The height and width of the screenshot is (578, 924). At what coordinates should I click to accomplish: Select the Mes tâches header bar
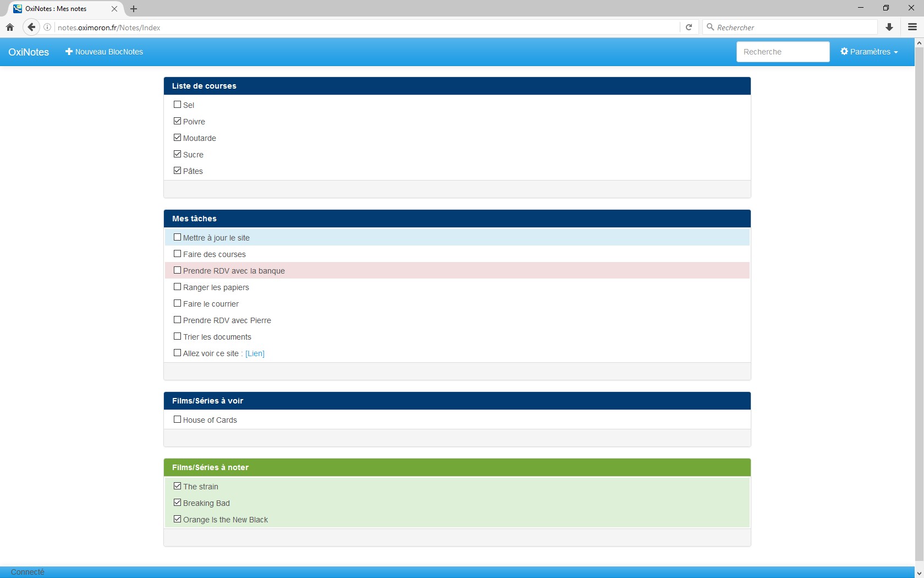click(457, 219)
